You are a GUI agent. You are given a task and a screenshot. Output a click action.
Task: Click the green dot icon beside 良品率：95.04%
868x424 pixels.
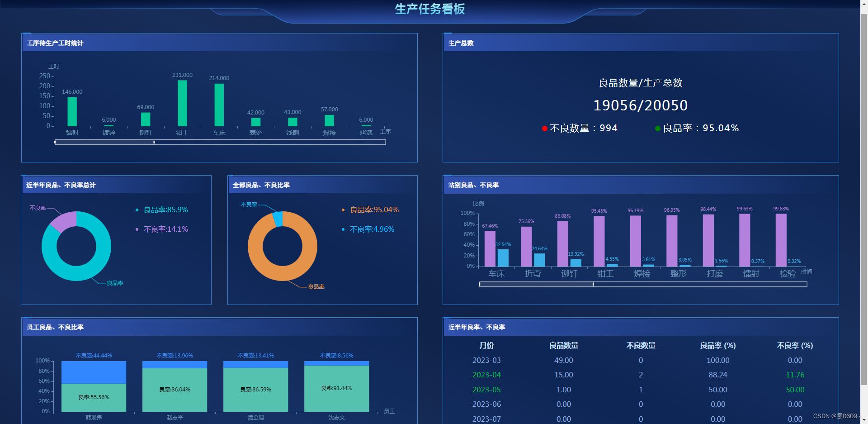coord(658,128)
